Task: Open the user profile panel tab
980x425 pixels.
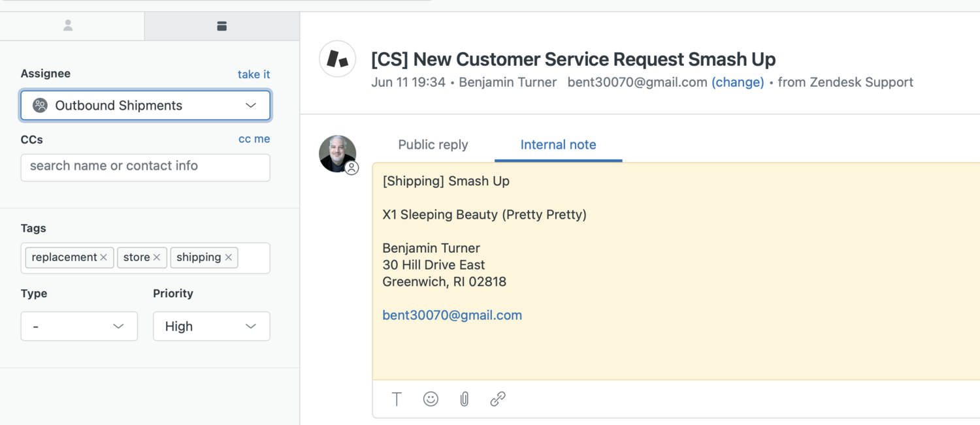Action: (68, 25)
